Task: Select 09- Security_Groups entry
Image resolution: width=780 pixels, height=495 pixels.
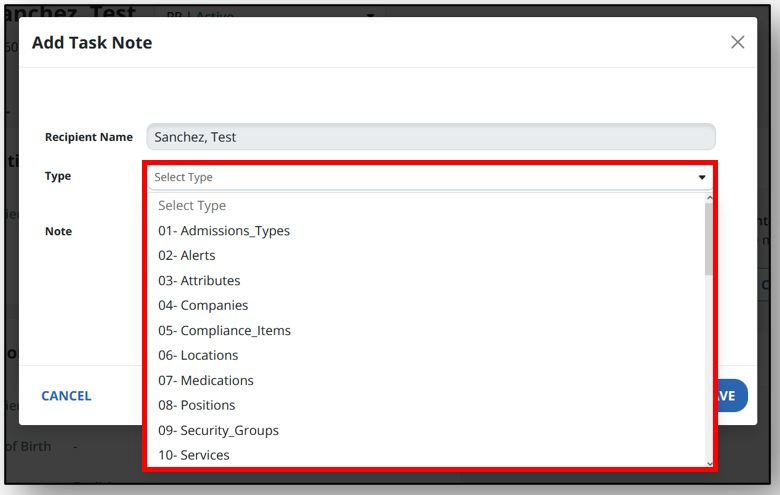Action: (x=218, y=430)
